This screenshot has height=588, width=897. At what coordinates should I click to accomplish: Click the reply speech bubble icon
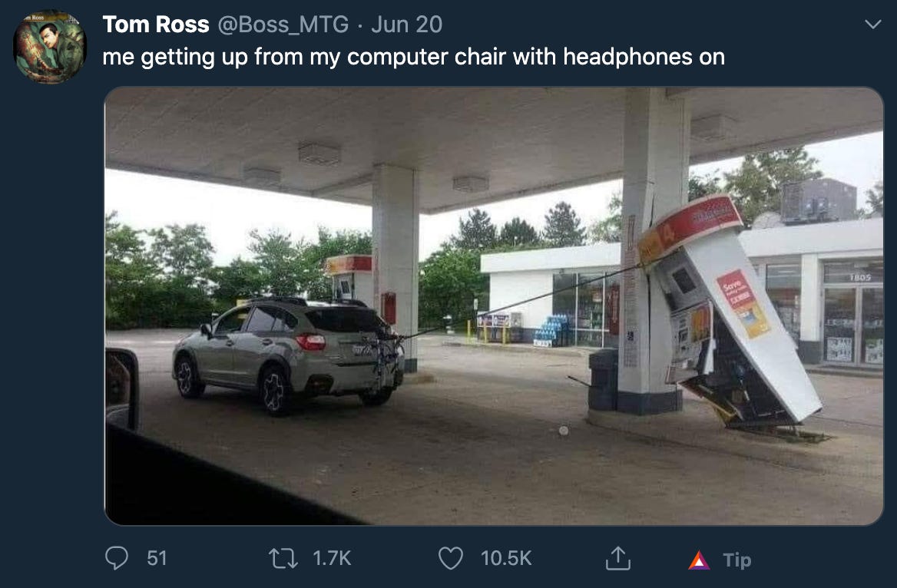[117, 558]
